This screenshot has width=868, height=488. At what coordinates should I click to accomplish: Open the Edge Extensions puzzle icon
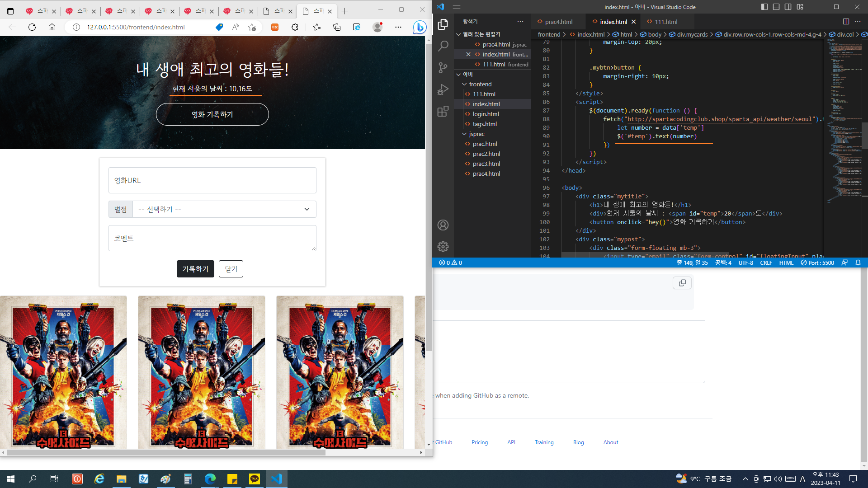295,27
